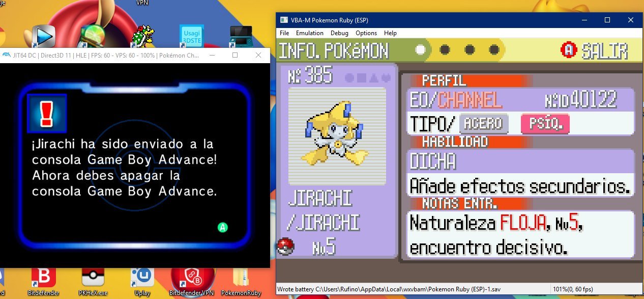The height and width of the screenshot is (299, 644).
Task: Click the red exclamation alert icon
Action: tap(46, 114)
